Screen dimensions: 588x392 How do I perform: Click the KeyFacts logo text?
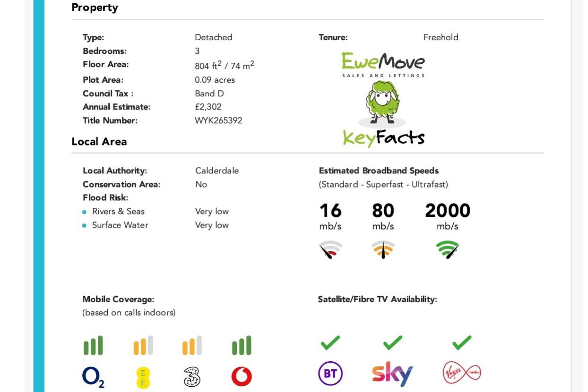click(x=383, y=138)
